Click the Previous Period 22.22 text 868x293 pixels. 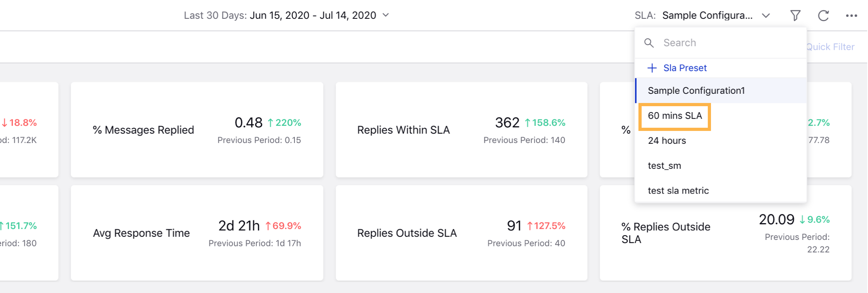[797, 243]
